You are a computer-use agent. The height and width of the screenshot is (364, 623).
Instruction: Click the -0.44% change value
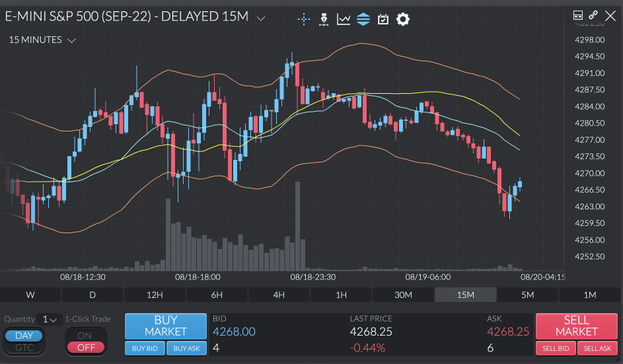(x=367, y=348)
